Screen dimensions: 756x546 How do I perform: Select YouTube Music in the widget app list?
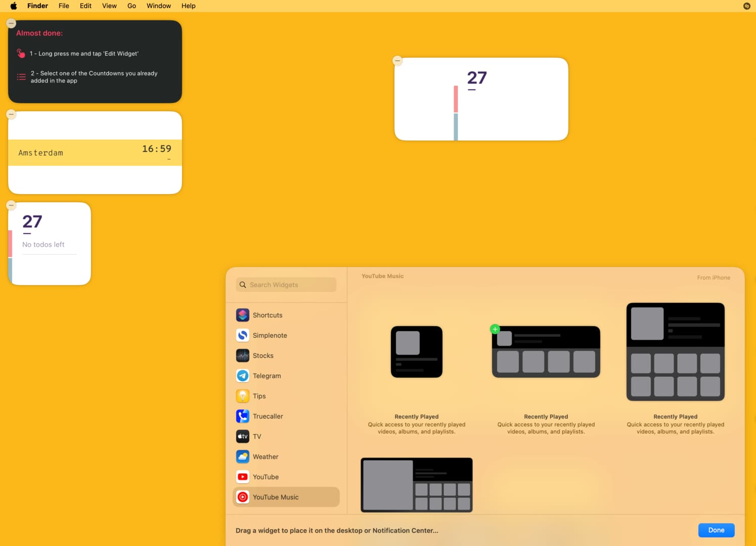point(286,497)
